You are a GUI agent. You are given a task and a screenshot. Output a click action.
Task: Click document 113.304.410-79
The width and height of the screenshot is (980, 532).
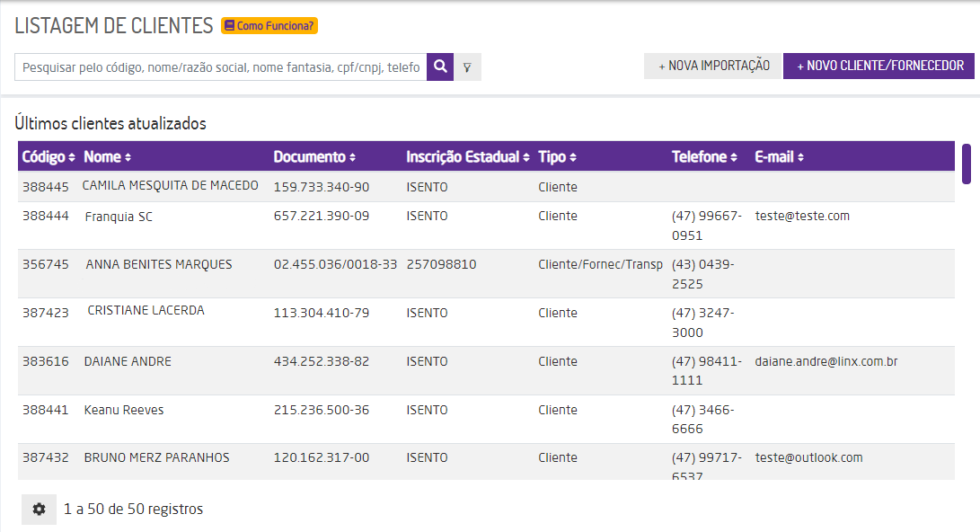pos(322,313)
